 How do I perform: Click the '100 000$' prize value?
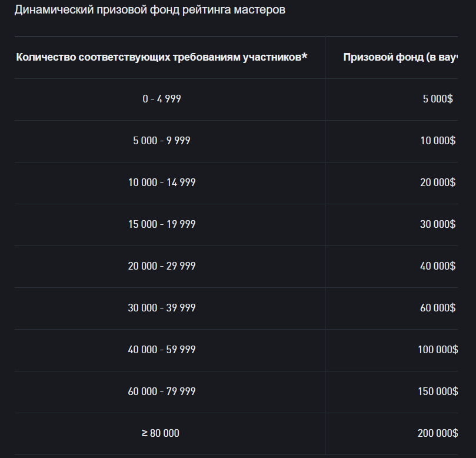(x=438, y=350)
